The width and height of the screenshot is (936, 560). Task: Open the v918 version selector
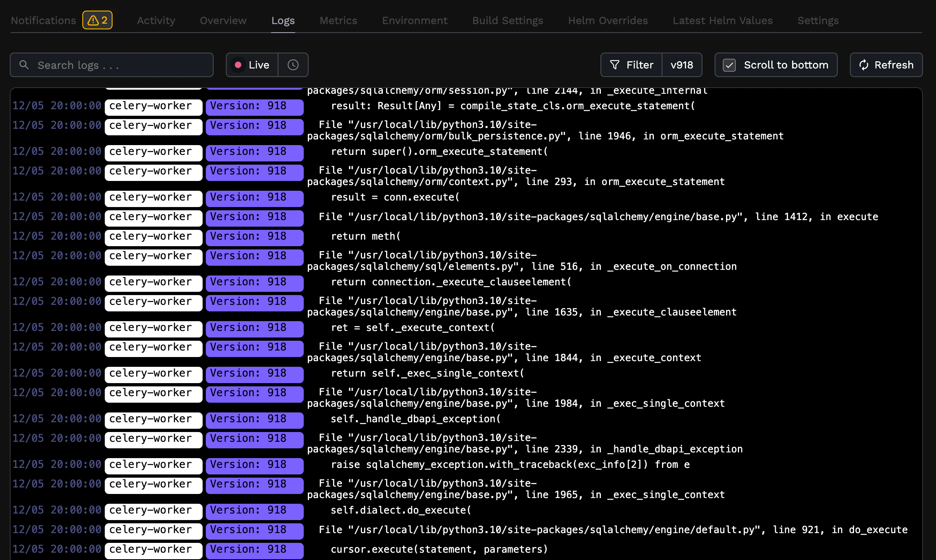pos(682,64)
